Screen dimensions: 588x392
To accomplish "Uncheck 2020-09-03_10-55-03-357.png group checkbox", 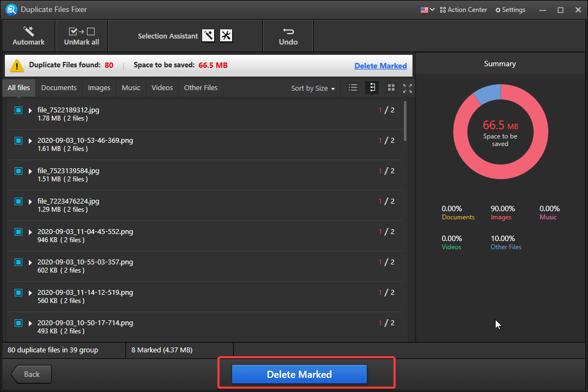I will coord(18,262).
